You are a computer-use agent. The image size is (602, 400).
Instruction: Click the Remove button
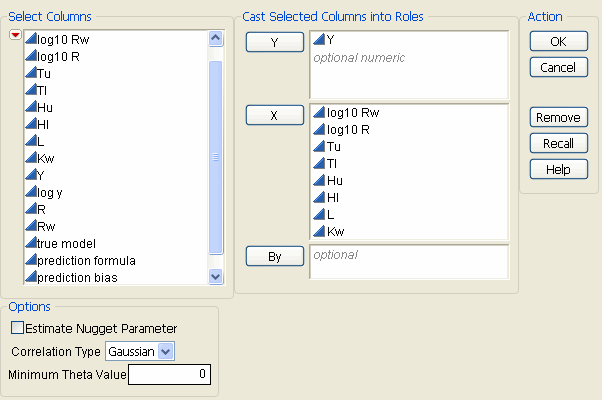click(558, 117)
